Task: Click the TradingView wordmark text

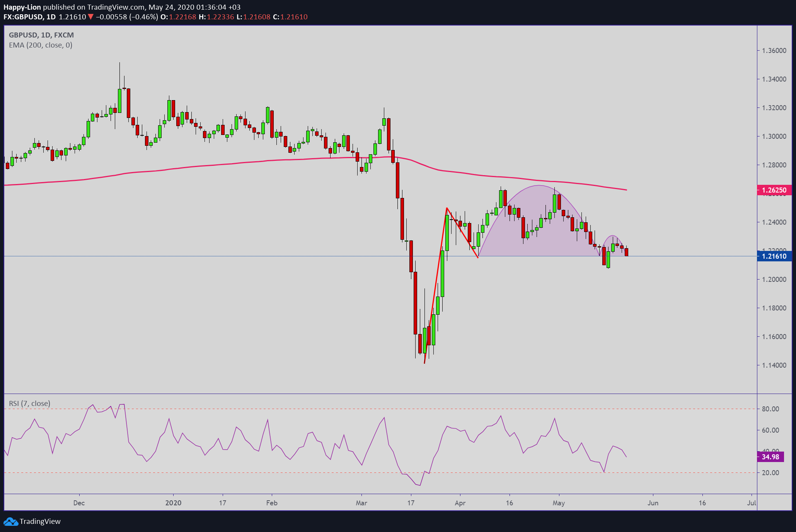Action: point(40,522)
